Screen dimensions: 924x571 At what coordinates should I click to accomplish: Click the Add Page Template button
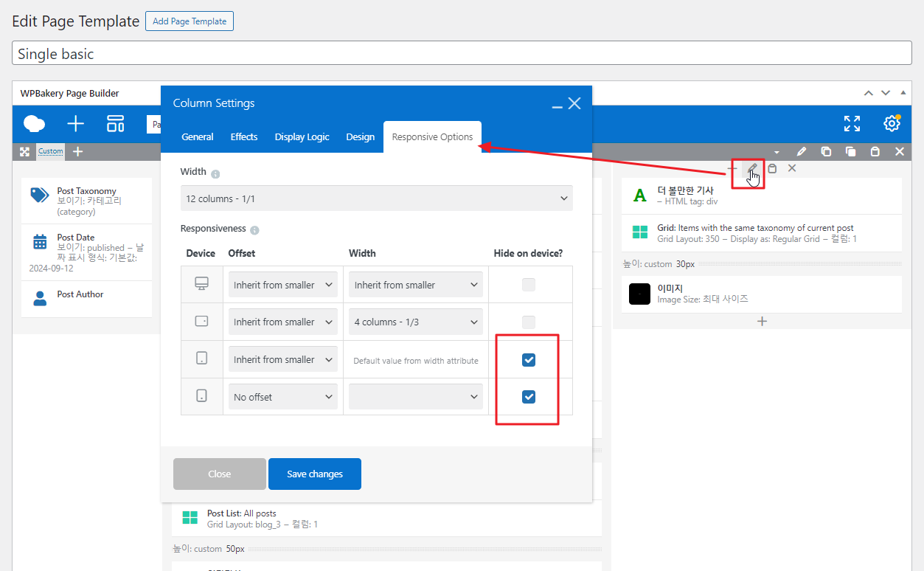(190, 21)
